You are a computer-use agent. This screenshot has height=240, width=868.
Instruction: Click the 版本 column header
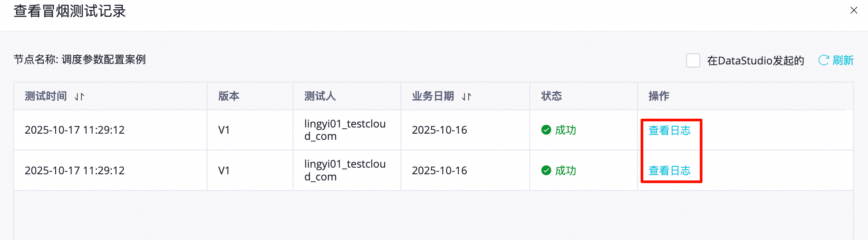(x=229, y=96)
